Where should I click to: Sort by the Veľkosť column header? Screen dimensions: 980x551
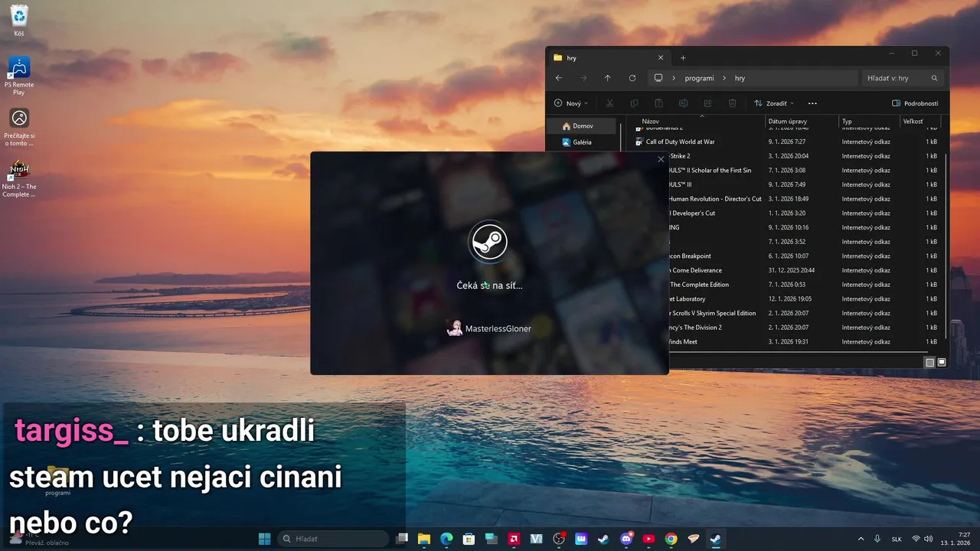click(x=920, y=122)
